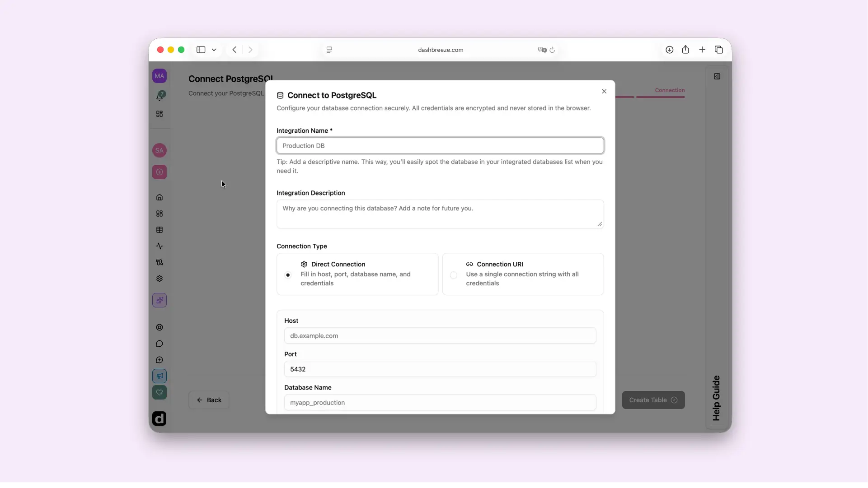
Task: Expand the Safari sidebar dropdown chevron
Action: tap(214, 50)
